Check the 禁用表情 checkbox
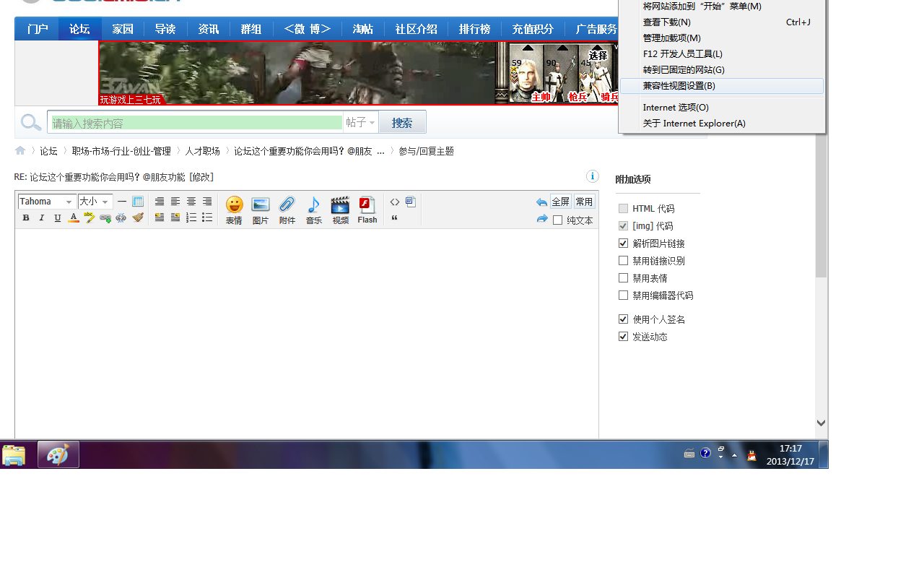The width and height of the screenshot is (924, 578). point(624,278)
